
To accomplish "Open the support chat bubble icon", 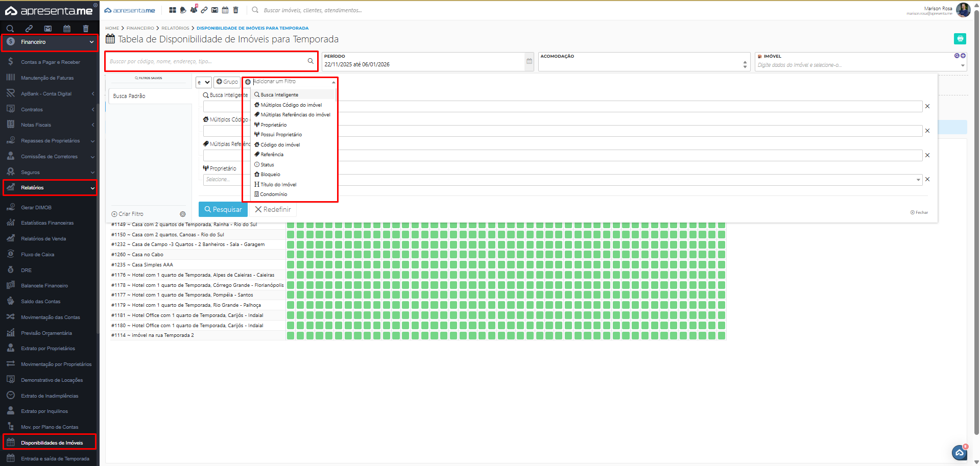I will [959, 452].
